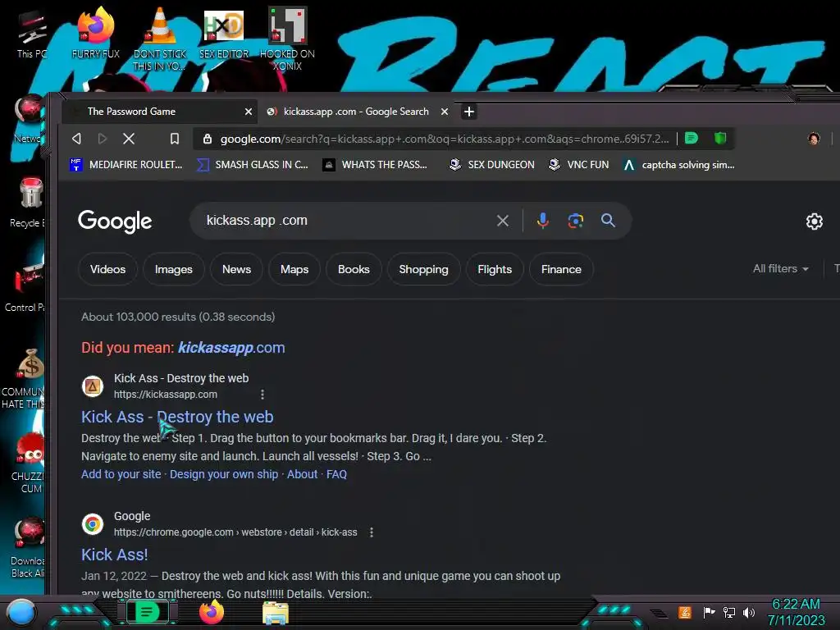Viewport: 840px width, 630px height.
Task: Filter results by Shopping
Action: pyautogui.click(x=423, y=269)
